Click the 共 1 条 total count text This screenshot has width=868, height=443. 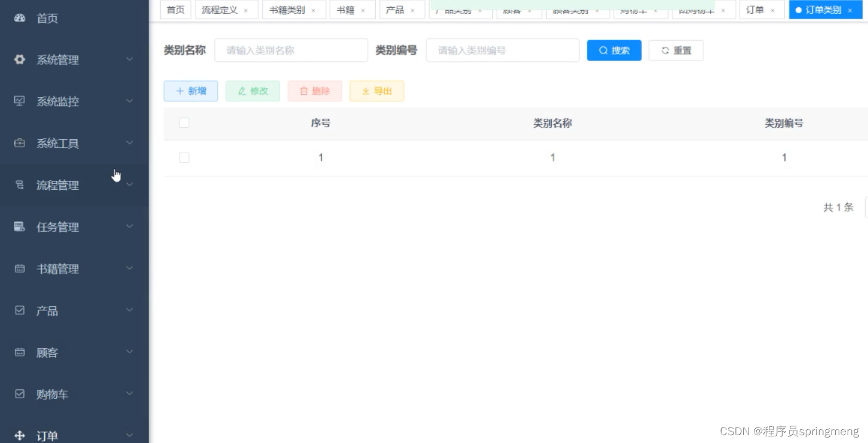(x=839, y=208)
